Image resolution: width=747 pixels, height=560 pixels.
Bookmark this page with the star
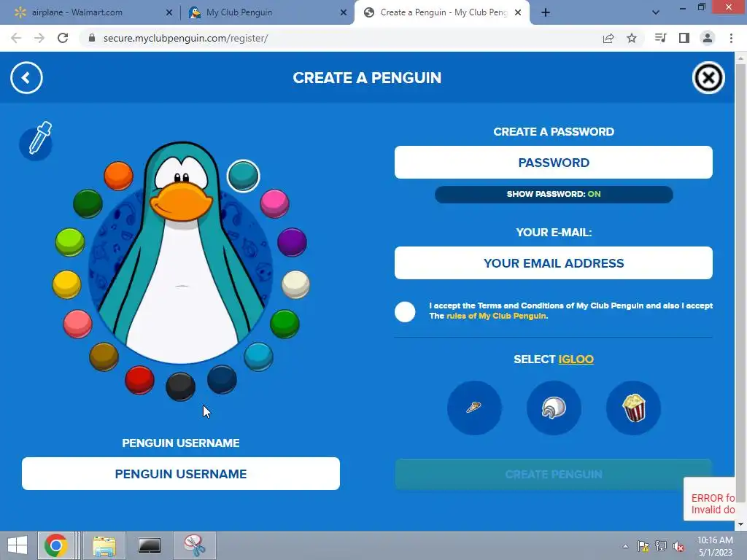tap(632, 38)
